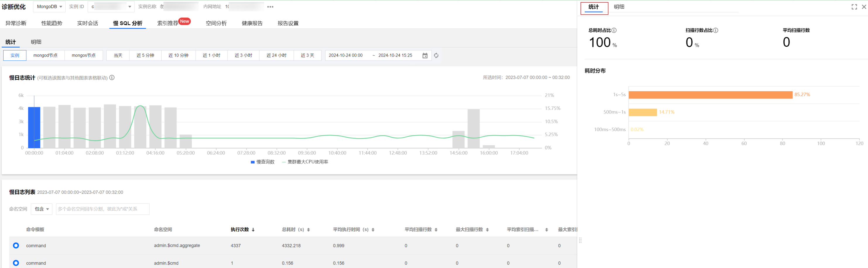Sort by 执行次数 column arrow
Viewport: 868px width, 268px height.
253,230
